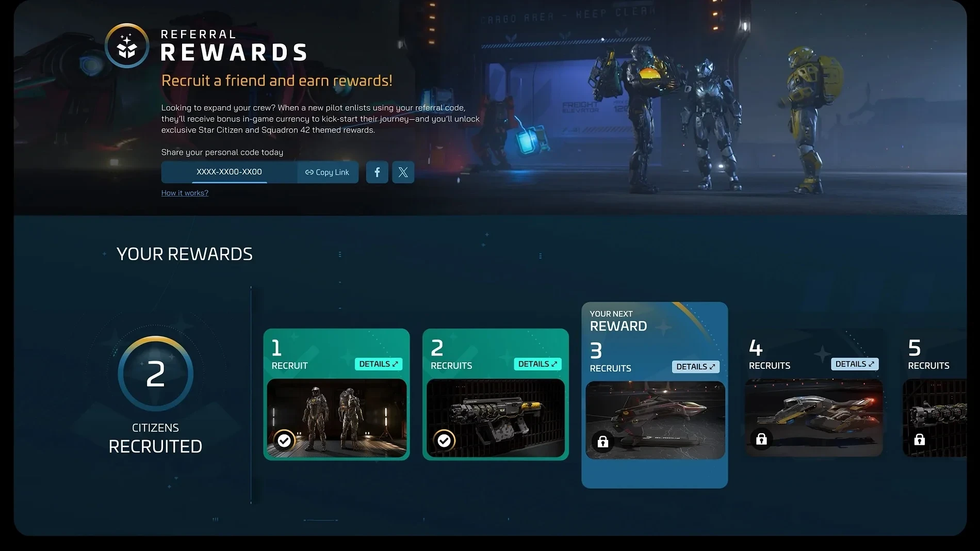
Task: Click the Citizens Recruited progress ring
Action: (155, 374)
